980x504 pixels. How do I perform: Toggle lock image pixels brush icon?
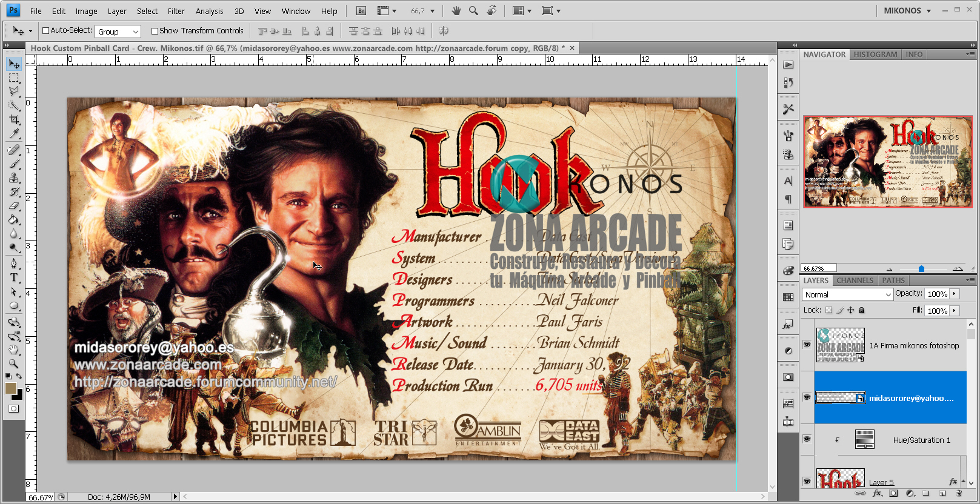pyautogui.click(x=839, y=310)
